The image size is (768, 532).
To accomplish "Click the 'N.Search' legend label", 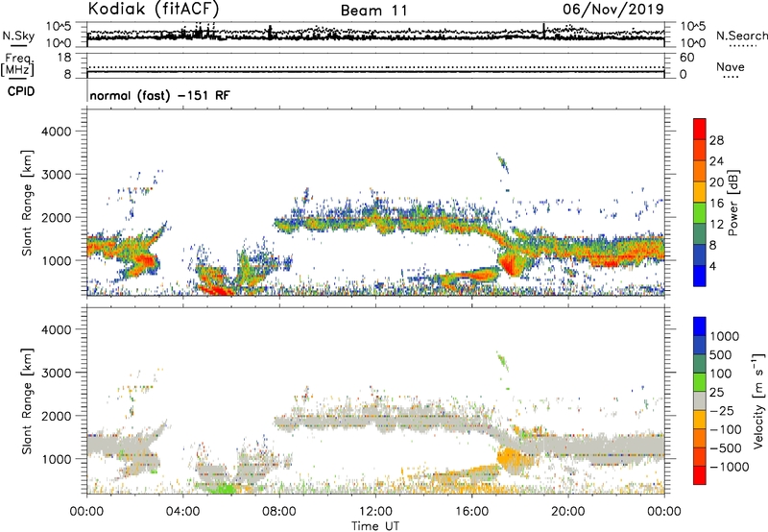I will click(741, 36).
